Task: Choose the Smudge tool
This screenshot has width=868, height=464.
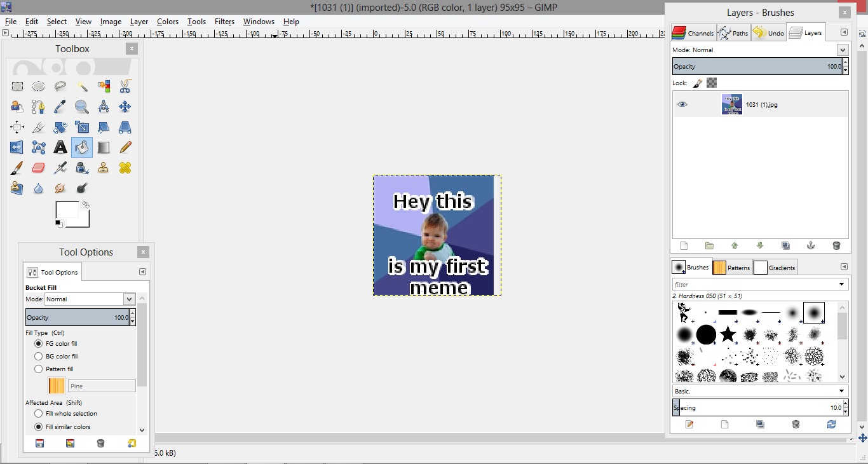Action: point(60,188)
